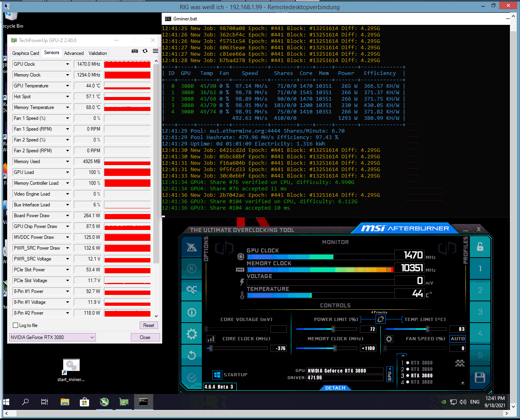Click the Core Clock offset value field
This screenshot has height=420, width=520.
coord(278,348)
